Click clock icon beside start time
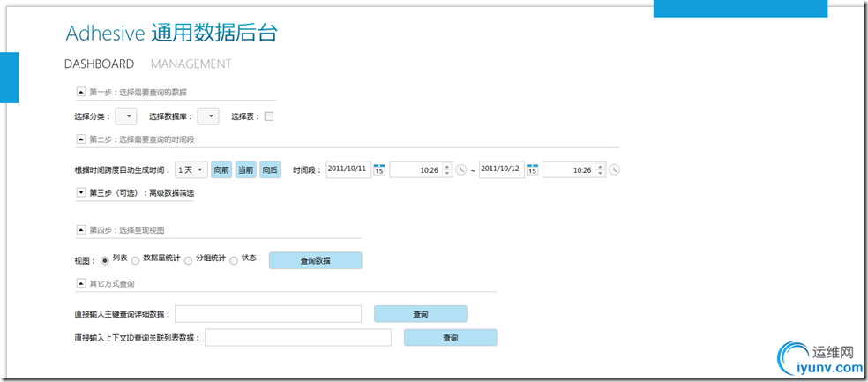Viewport: 868px width, 382px height. point(461,170)
